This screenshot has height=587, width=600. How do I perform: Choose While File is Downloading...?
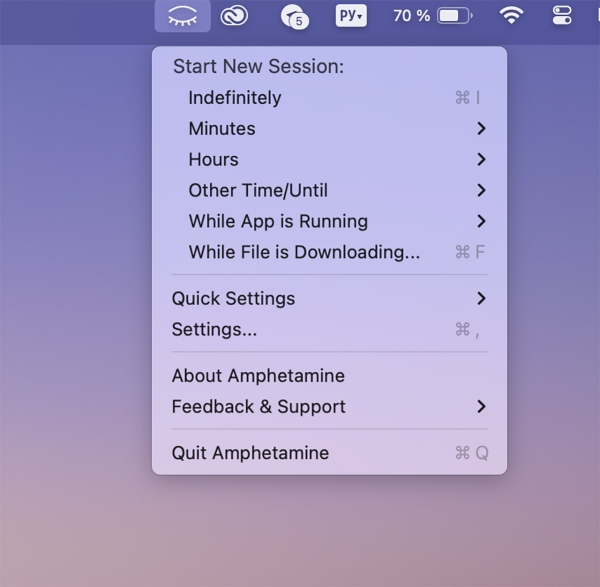[x=329, y=252]
